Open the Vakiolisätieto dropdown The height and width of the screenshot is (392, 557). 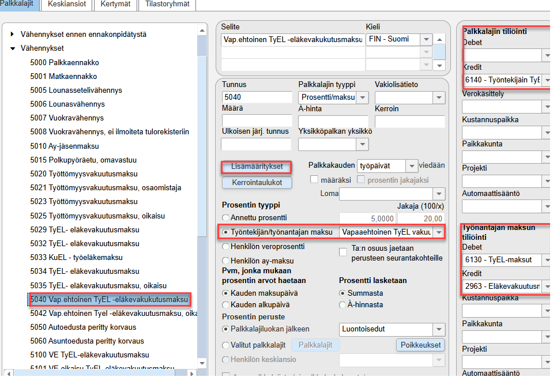tap(439, 97)
